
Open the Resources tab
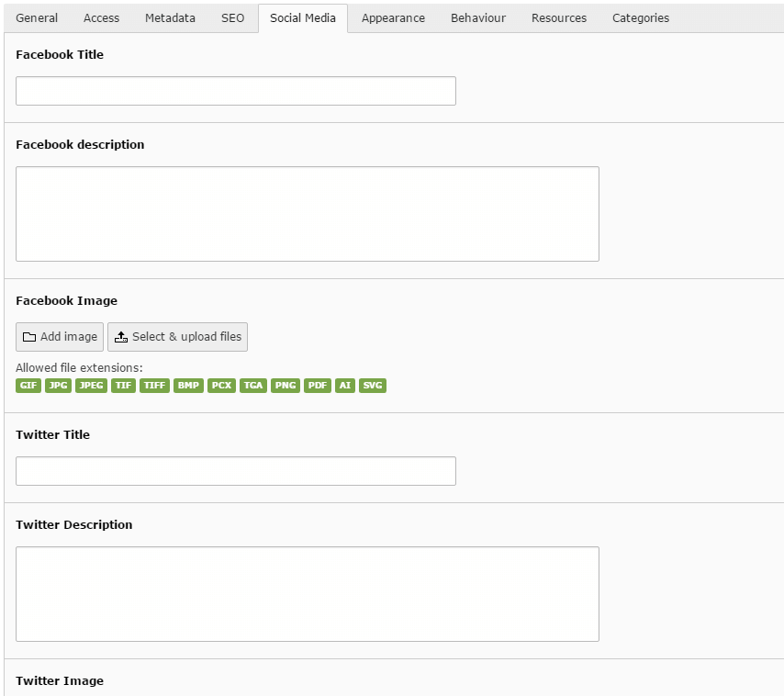coord(559,18)
